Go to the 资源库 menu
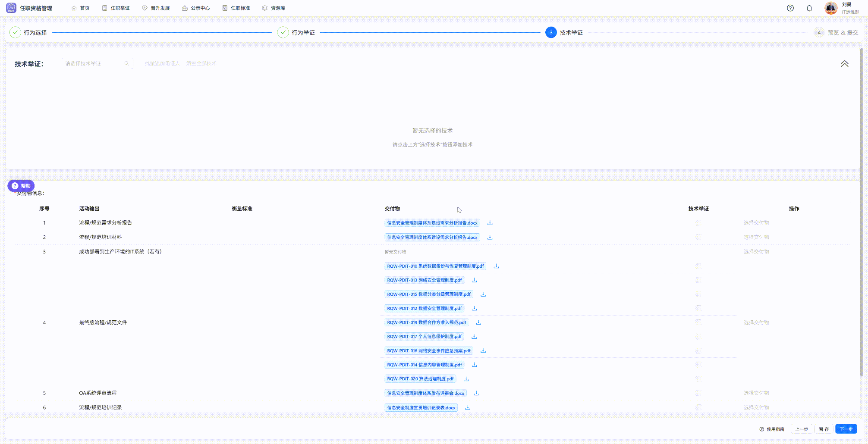 point(274,8)
